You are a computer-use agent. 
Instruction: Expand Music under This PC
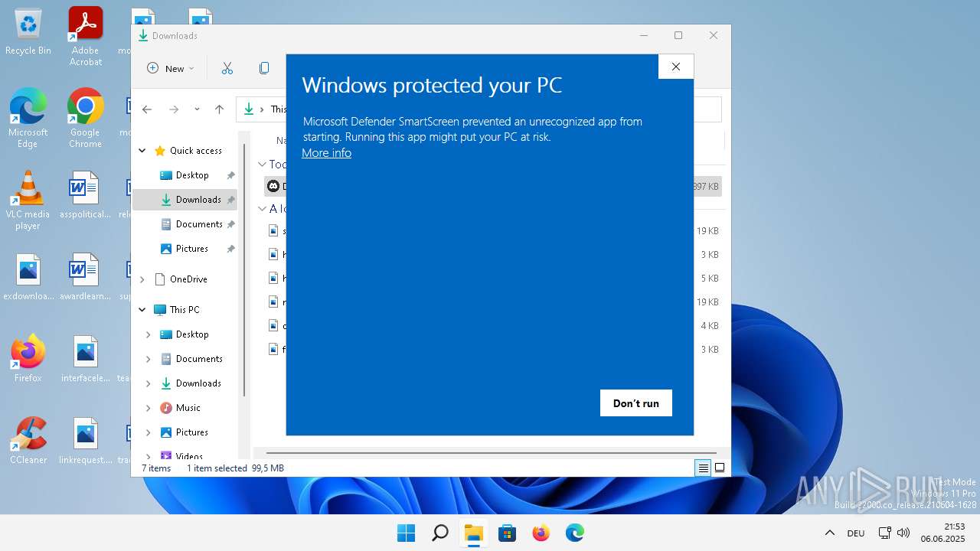[149, 408]
